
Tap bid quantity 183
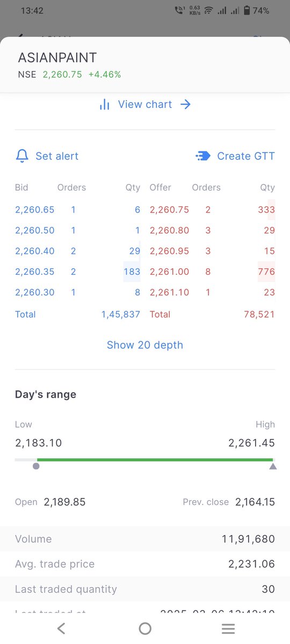point(132,272)
